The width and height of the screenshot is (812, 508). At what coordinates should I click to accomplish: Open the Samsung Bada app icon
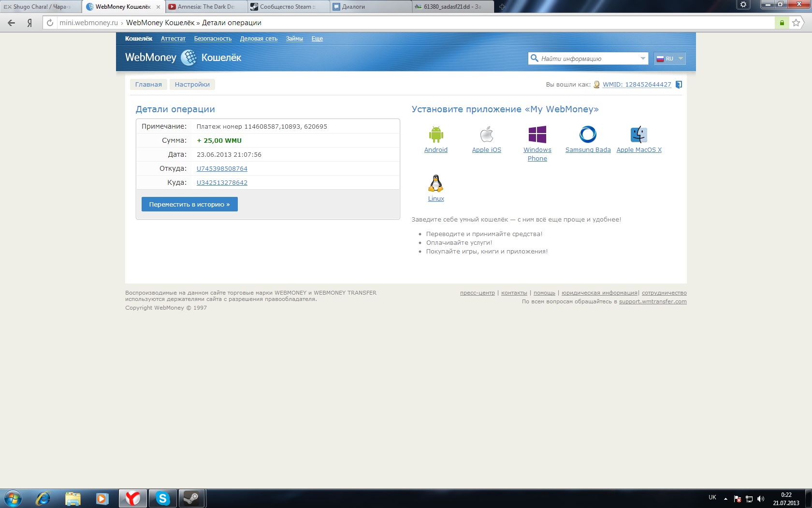588,134
